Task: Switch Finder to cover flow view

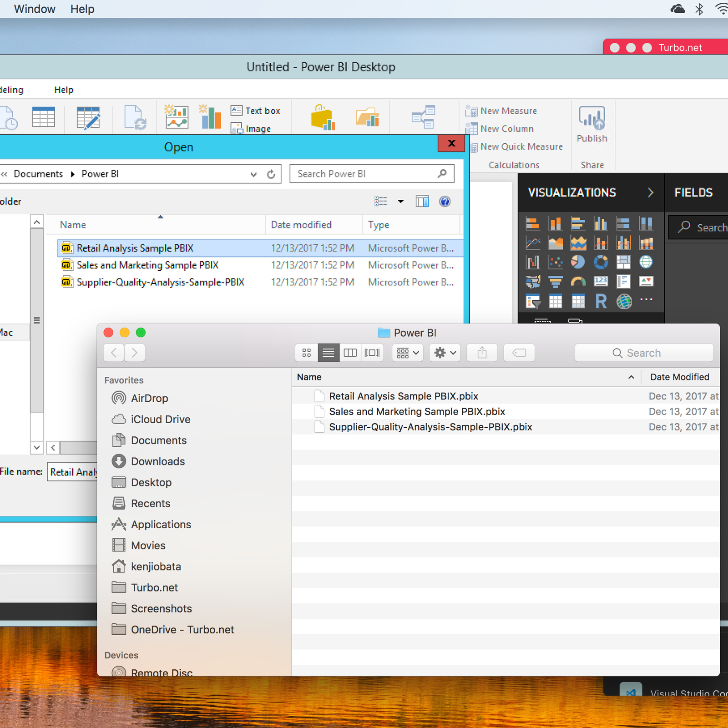Action: click(372, 353)
